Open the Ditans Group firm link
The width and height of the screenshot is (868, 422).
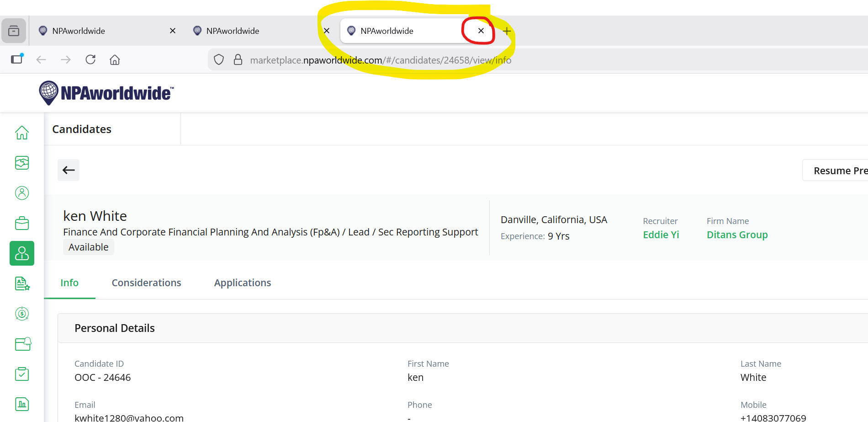737,235
